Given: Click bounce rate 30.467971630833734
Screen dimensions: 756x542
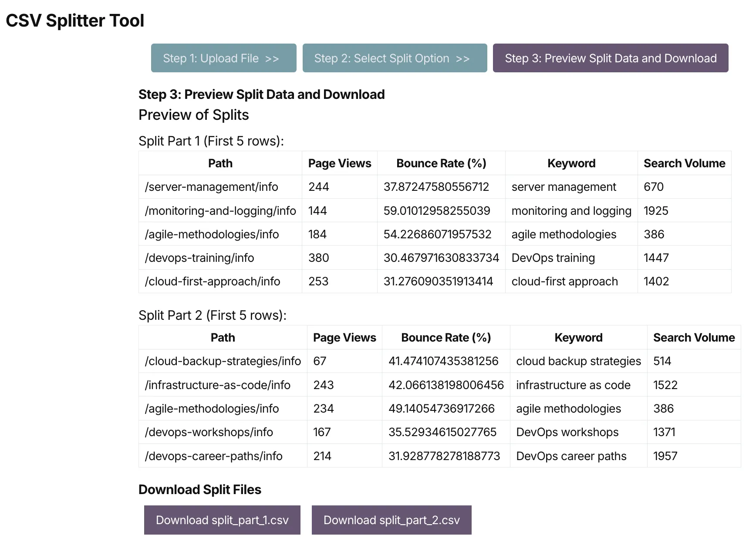Looking at the screenshot, I should tap(441, 258).
